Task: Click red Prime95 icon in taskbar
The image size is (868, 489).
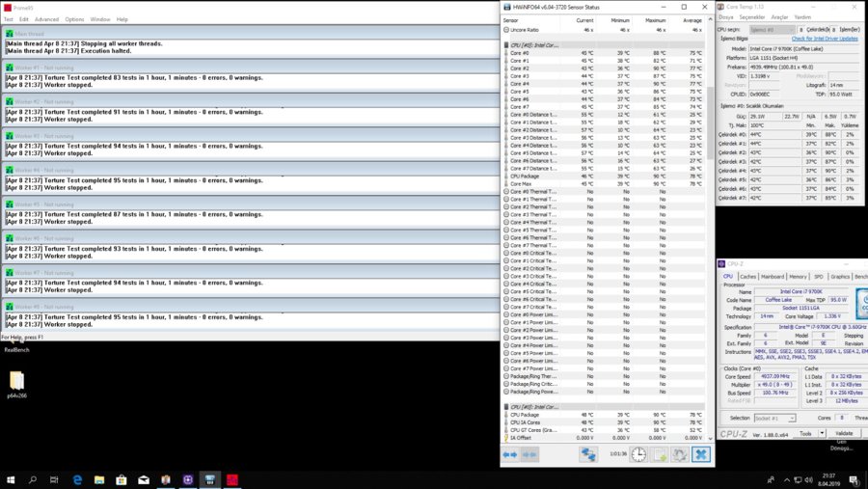Action: (231, 479)
